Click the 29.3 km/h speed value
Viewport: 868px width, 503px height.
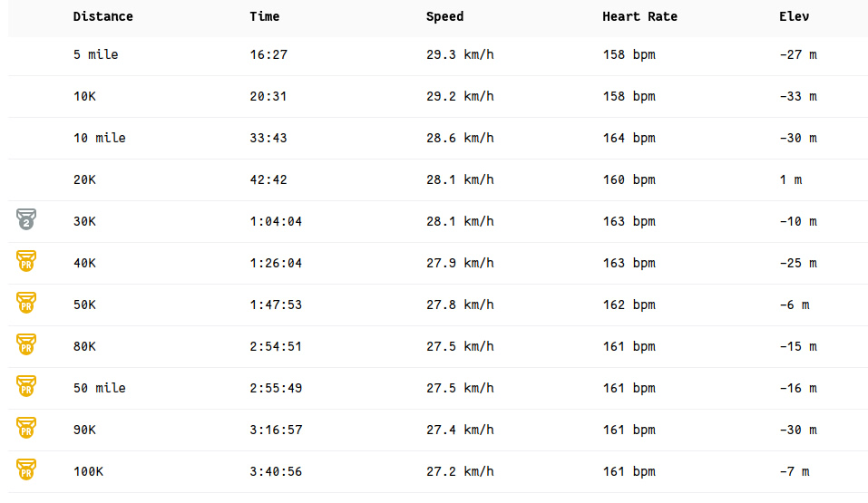click(x=460, y=54)
